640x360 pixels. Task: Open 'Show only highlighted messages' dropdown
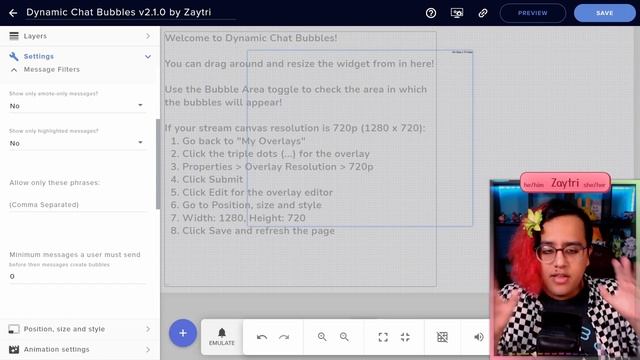tap(77, 143)
